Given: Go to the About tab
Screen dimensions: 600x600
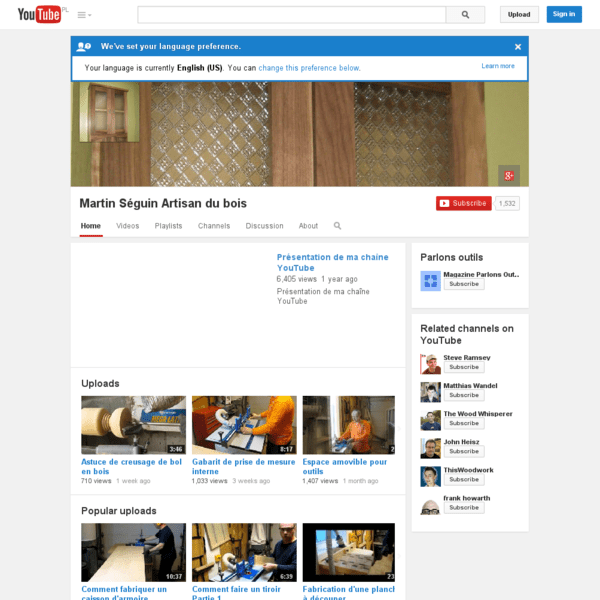Looking at the screenshot, I should coord(308,226).
